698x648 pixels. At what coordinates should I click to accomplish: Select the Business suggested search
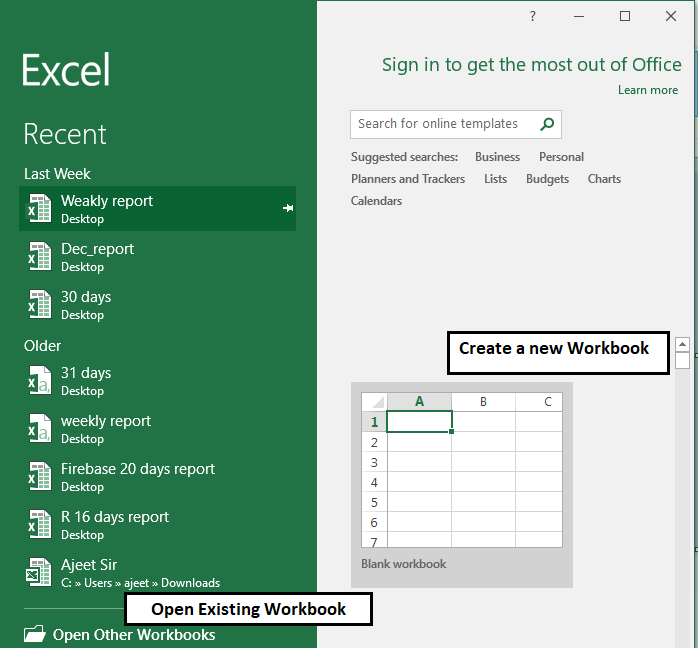point(497,157)
